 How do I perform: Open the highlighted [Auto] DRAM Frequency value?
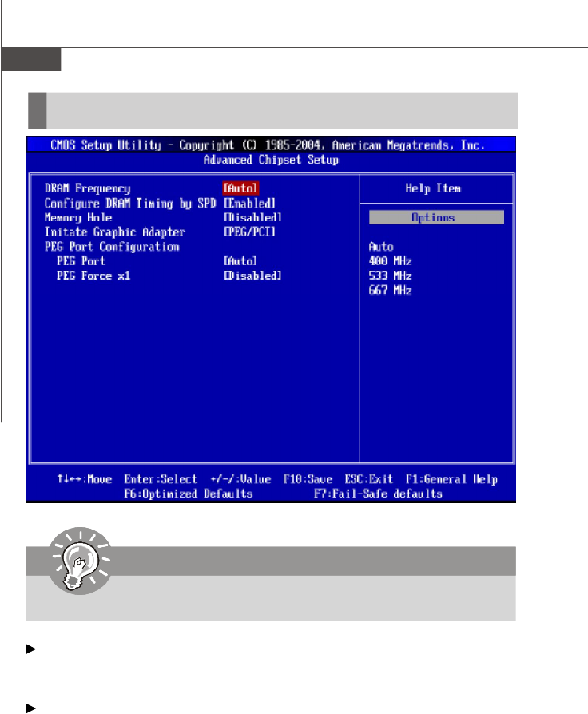click(x=241, y=188)
